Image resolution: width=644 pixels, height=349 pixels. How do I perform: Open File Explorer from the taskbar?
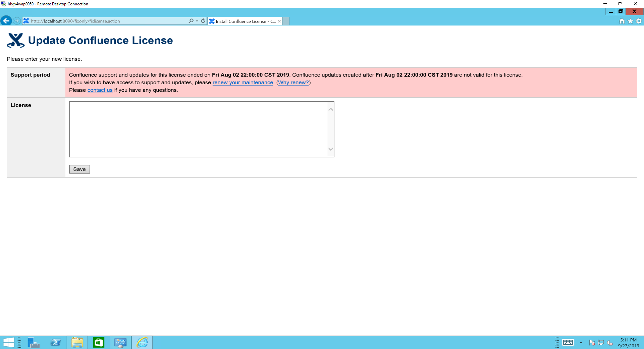[77, 342]
